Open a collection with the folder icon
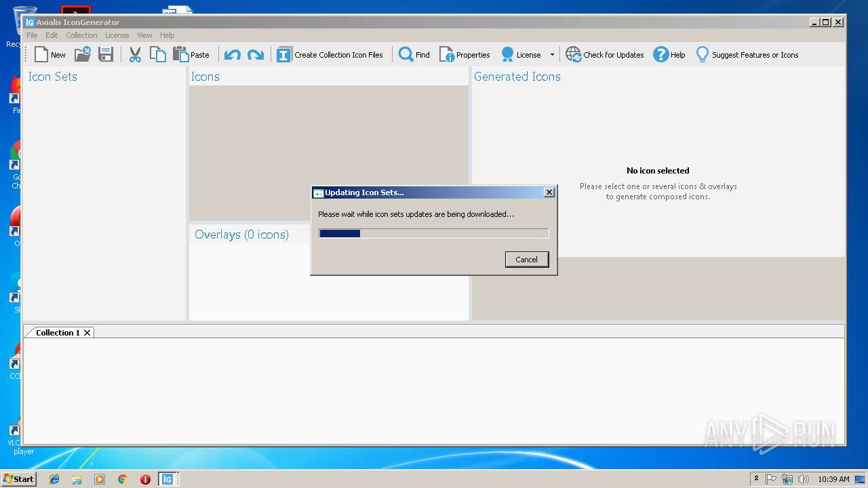Viewport: 868px width, 488px height. [83, 55]
